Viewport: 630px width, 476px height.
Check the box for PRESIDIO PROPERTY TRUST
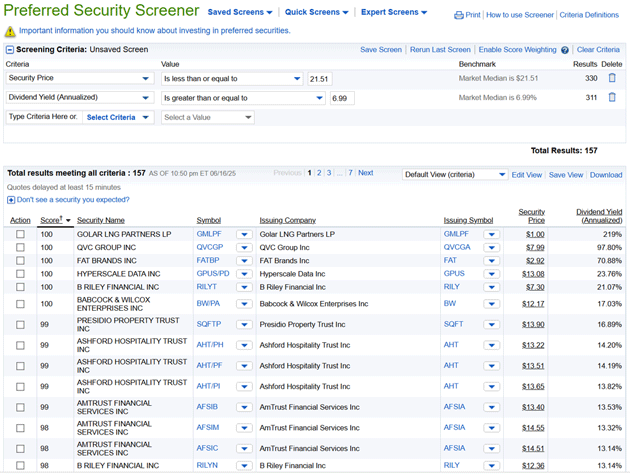(20, 325)
